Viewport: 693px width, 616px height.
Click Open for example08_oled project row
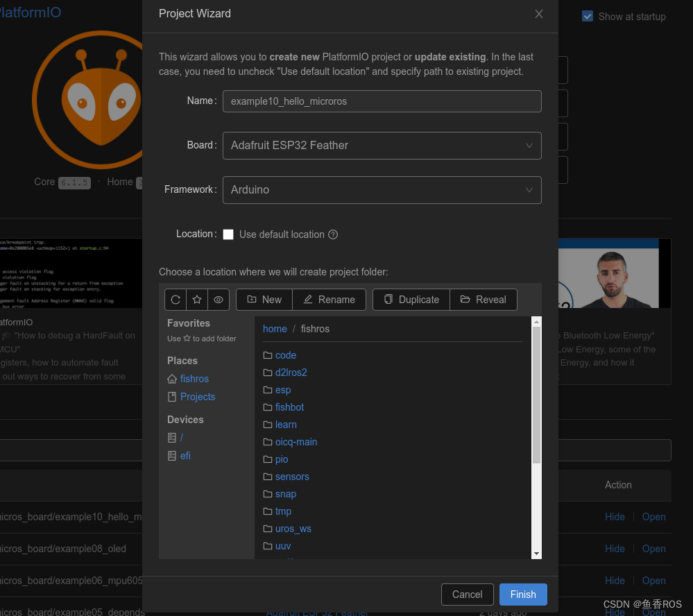click(653, 549)
